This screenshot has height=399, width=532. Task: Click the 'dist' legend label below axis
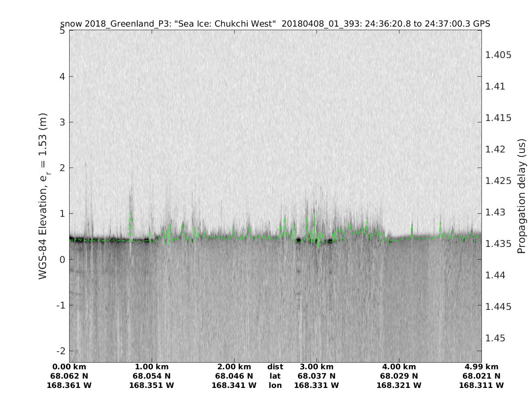(x=275, y=367)
